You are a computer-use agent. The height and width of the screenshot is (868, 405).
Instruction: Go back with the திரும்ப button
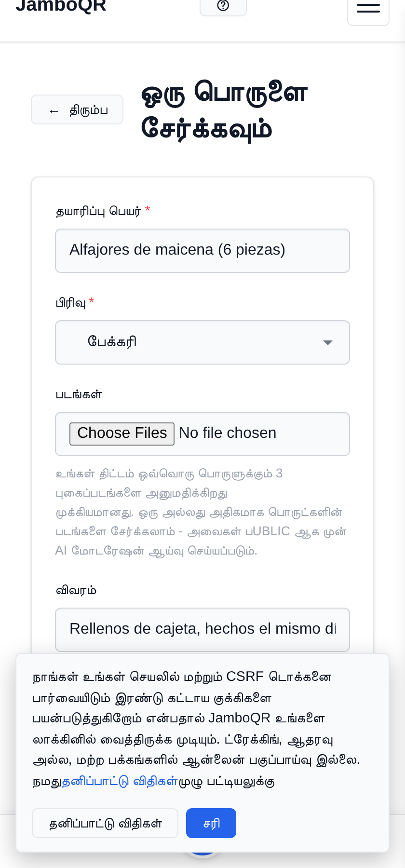pyautogui.click(x=77, y=109)
